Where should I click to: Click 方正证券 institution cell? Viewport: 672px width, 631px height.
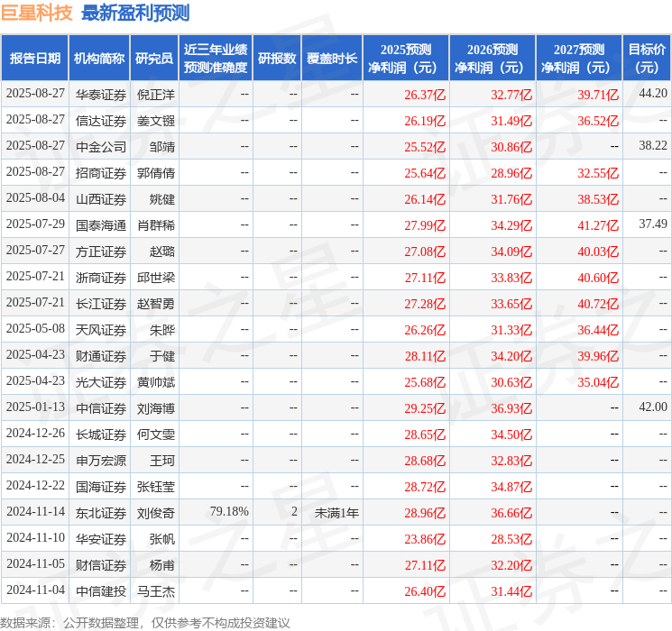pos(101,251)
